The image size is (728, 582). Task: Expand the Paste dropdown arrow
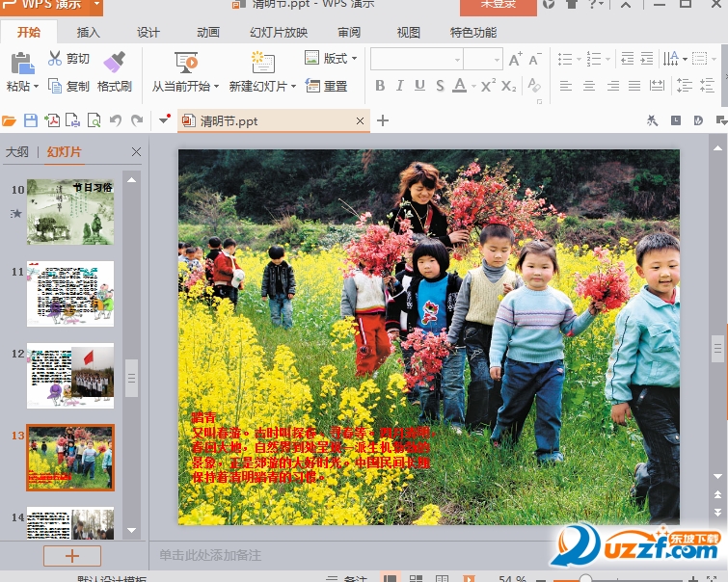point(37,87)
